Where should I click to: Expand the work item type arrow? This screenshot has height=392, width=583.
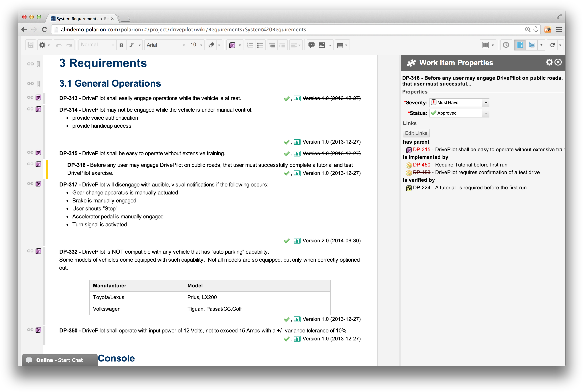click(x=240, y=45)
